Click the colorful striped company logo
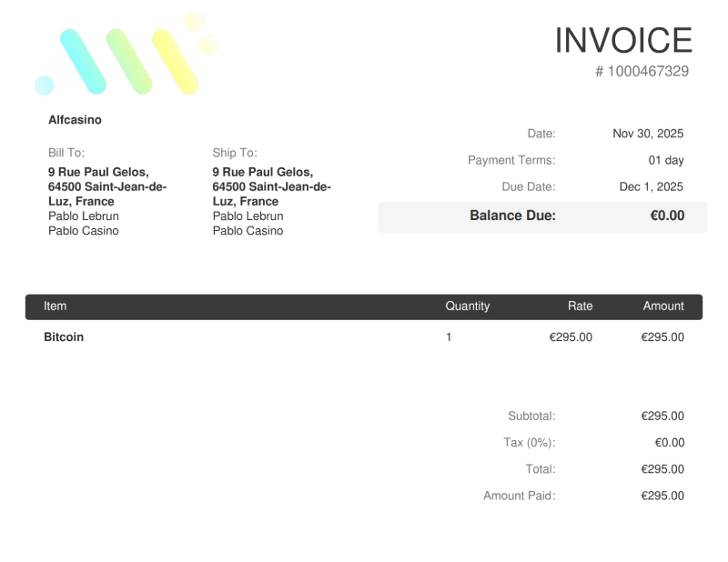 tap(127, 56)
